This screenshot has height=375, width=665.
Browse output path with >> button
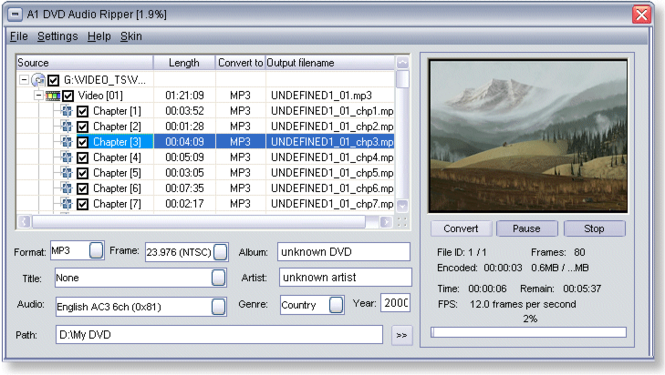402,335
